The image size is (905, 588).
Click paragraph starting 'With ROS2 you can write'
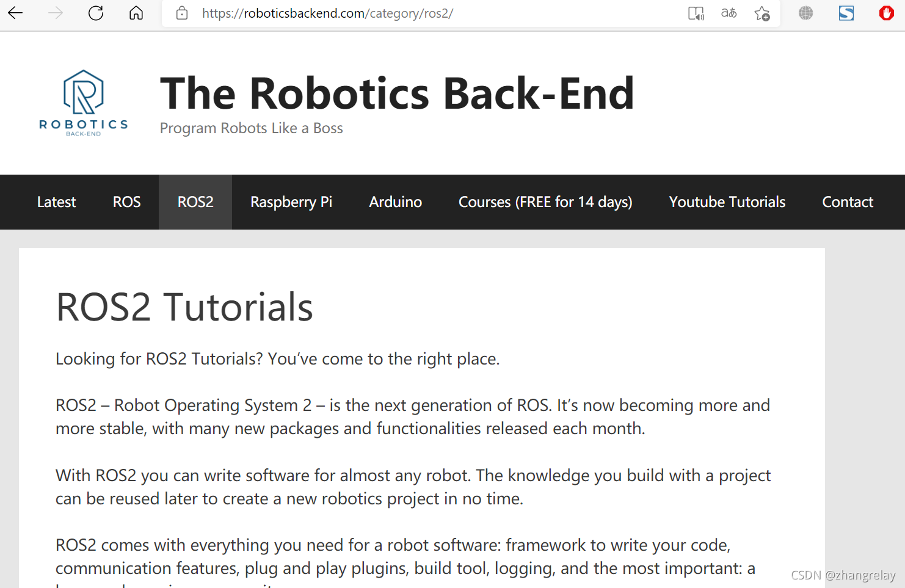413,487
